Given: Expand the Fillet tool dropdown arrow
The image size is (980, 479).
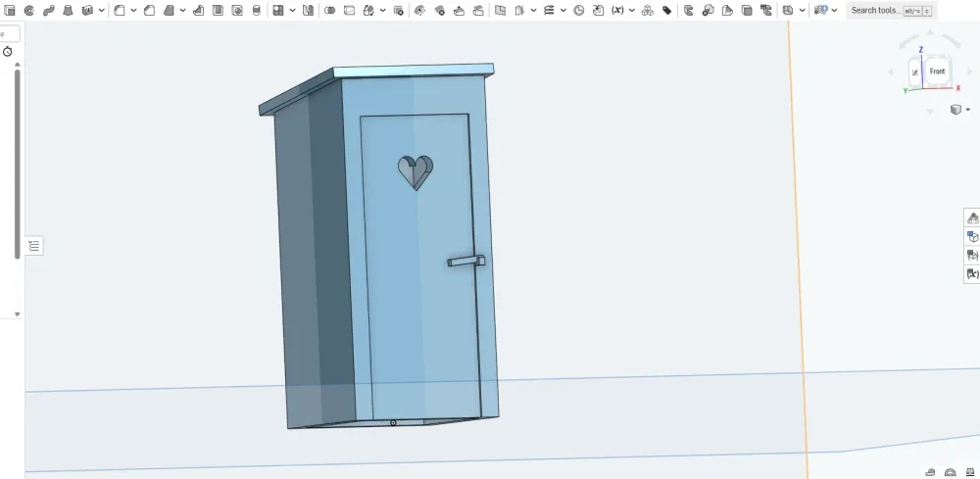Looking at the screenshot, I should click(132, 10).
